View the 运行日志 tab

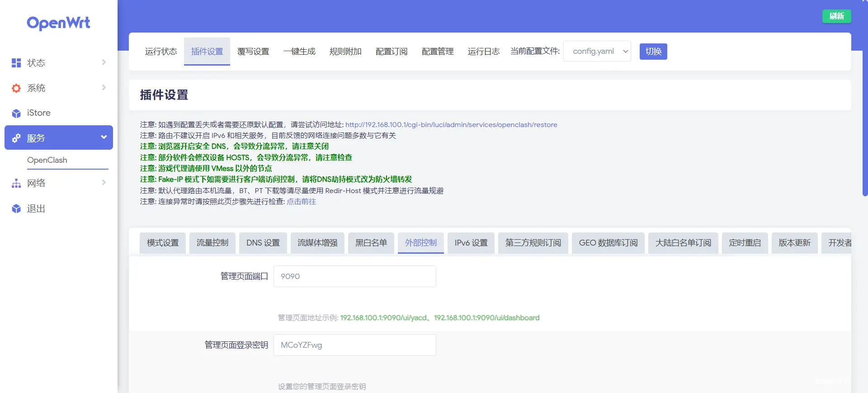484,52
